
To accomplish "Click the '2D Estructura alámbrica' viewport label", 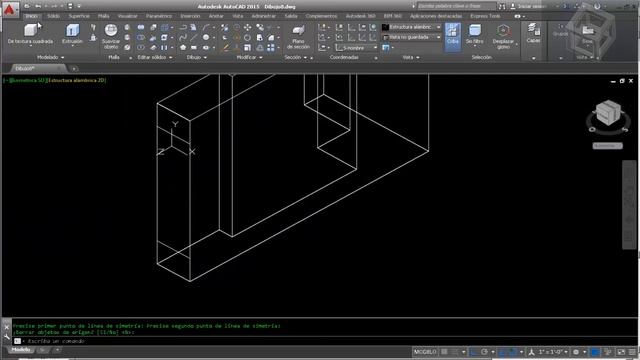I will pos(77,80).
